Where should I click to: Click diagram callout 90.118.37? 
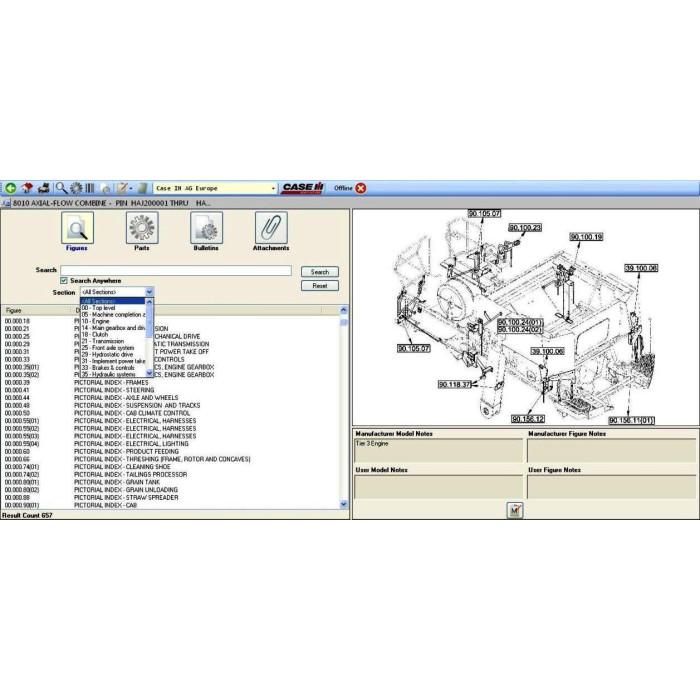[x=454, y=384]
